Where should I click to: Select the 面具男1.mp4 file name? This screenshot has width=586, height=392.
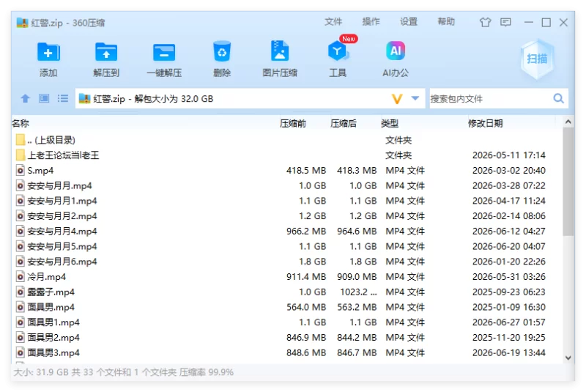coord(53,322)
